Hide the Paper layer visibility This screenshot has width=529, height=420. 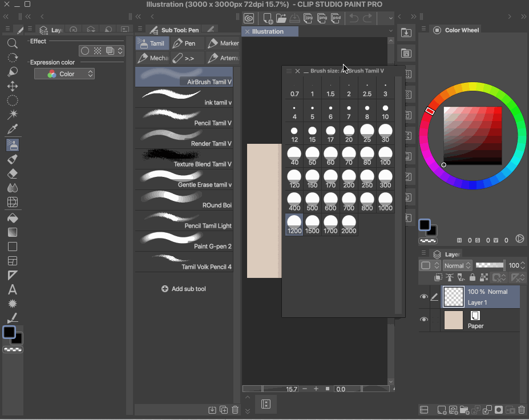(423, 320)
